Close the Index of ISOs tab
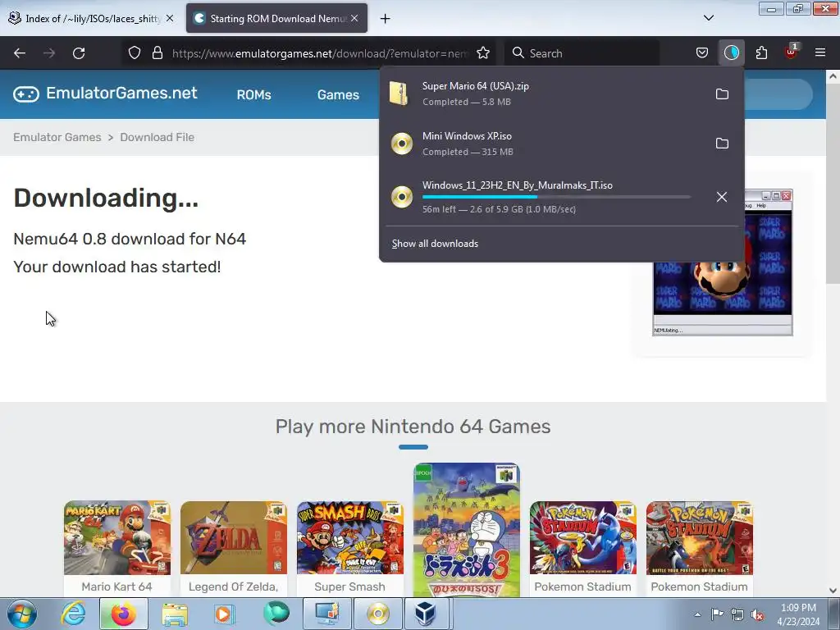 click(x=170, y=18)
